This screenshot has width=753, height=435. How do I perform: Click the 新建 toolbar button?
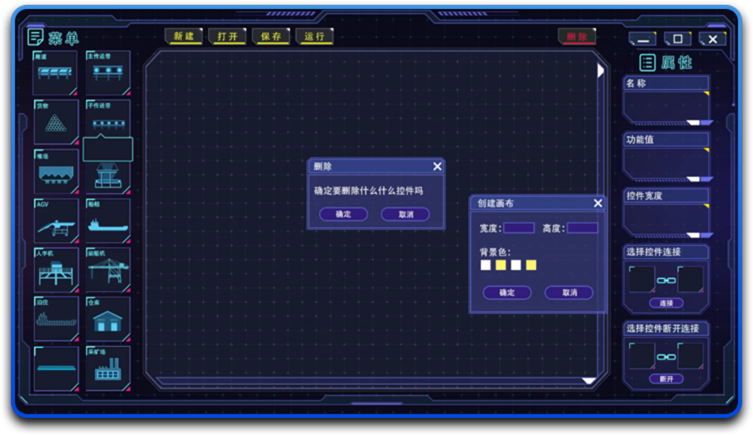pyautogui.click(x=184, y=36)
